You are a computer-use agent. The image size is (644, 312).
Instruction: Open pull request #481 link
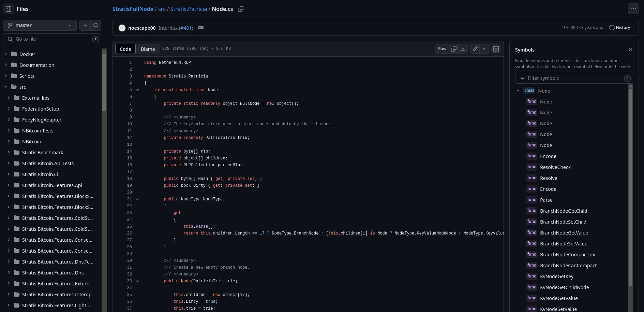186,28
